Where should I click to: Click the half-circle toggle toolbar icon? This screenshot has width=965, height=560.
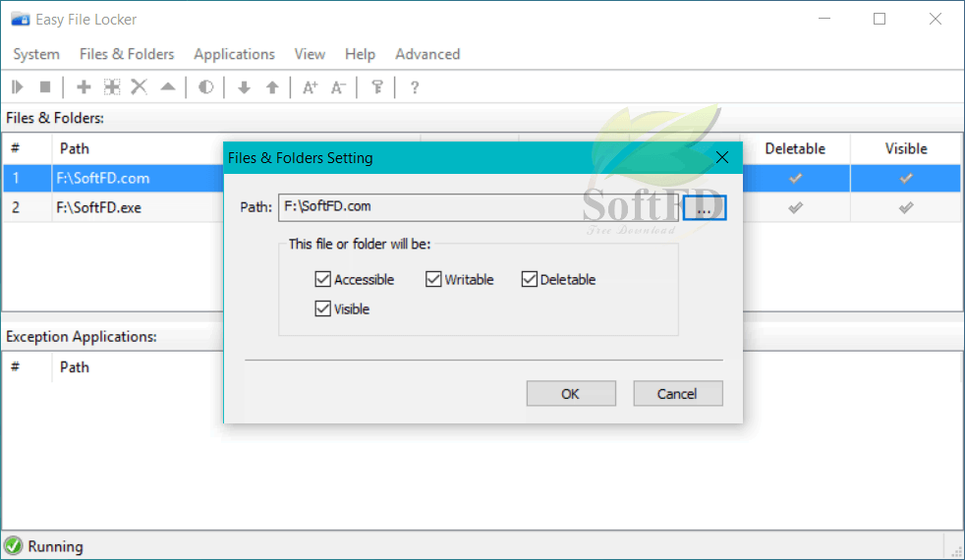click(x=206, y=87)
